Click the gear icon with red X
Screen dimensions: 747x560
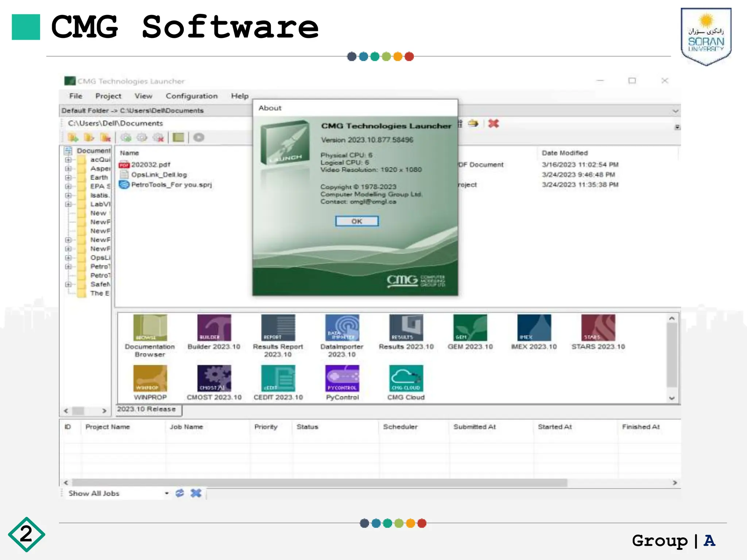click(158, 137)
